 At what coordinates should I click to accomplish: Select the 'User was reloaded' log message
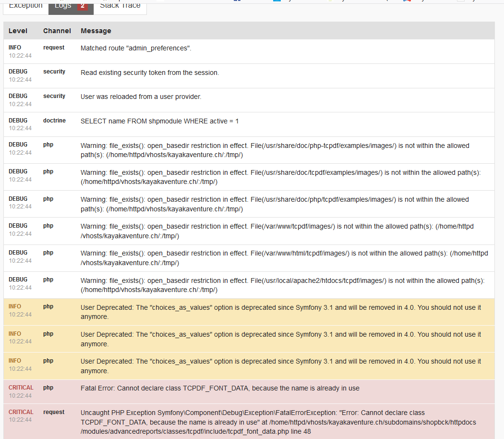coord(141,97)
